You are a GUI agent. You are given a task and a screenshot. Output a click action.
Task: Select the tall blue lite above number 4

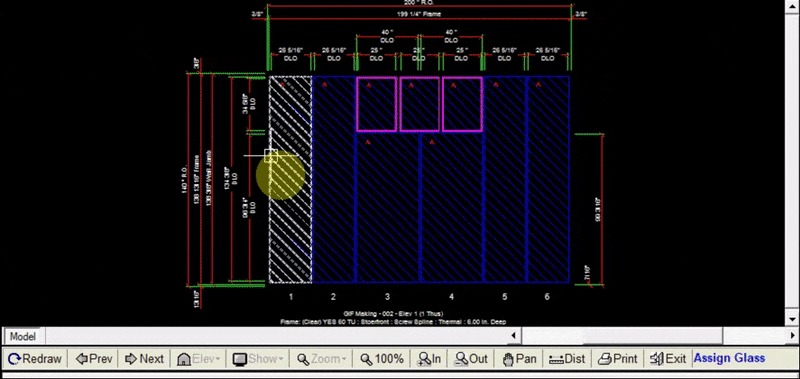click(x=452, y=207)
